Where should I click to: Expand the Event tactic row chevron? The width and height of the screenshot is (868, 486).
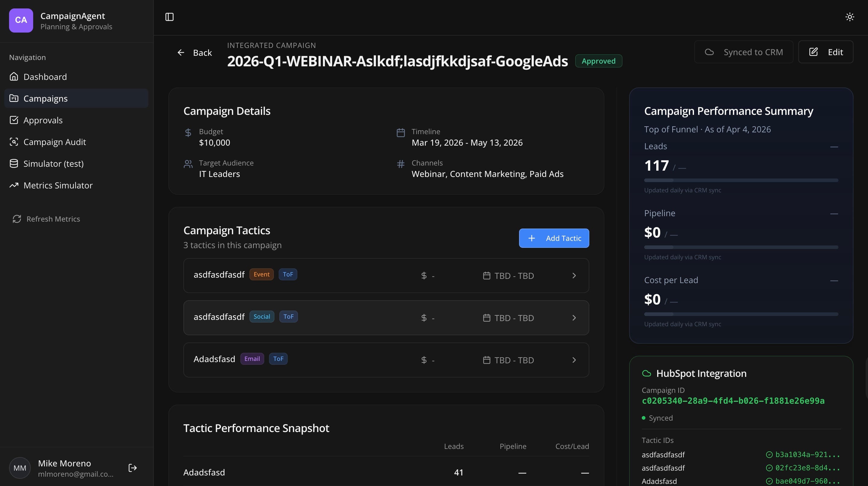tap(574, 276)
